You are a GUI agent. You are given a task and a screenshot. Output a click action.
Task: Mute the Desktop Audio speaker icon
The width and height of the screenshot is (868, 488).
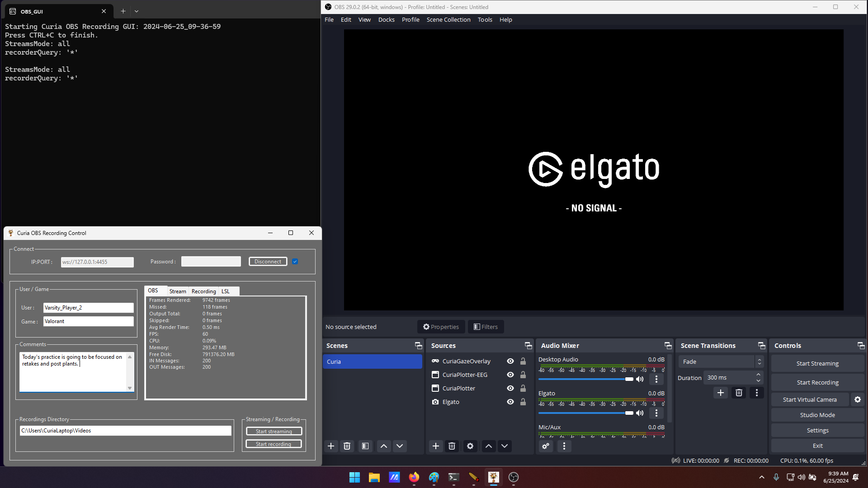[x=640, y=379]
